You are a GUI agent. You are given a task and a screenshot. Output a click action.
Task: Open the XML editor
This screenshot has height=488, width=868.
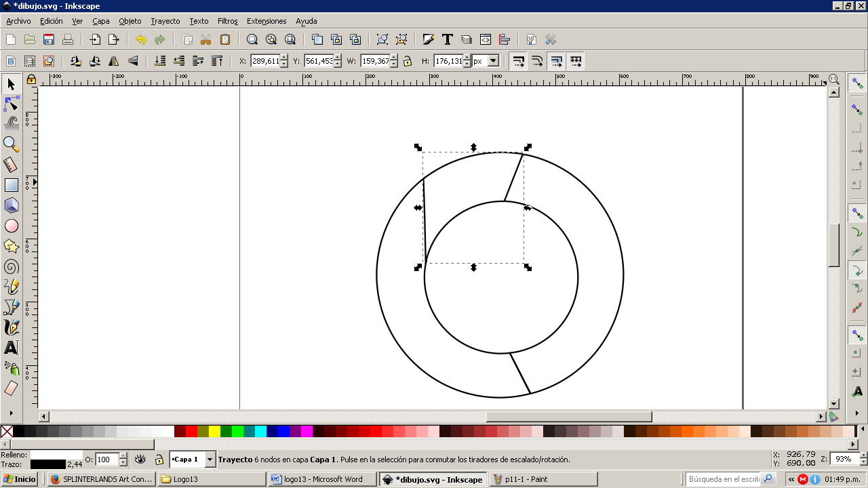point(486,39)
